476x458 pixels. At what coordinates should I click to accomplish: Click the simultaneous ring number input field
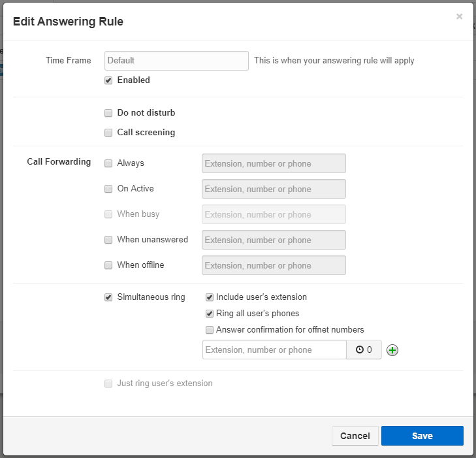[274, 350]
